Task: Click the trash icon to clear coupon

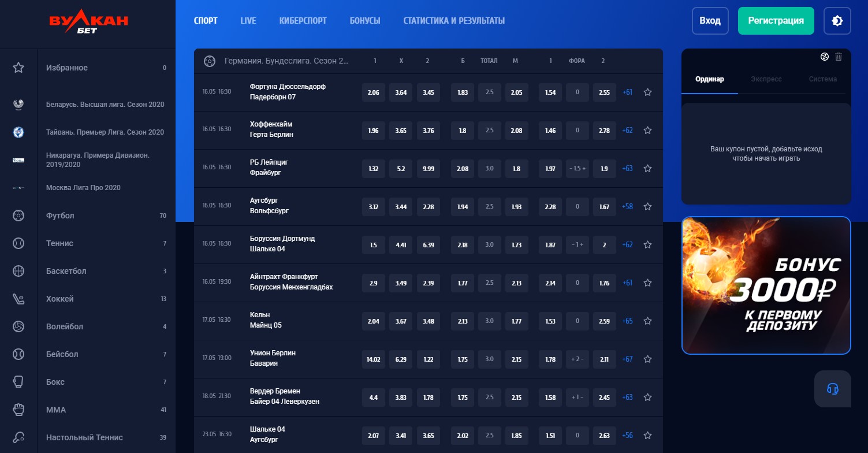Action: pyautogui.click(x=839, y=57)
